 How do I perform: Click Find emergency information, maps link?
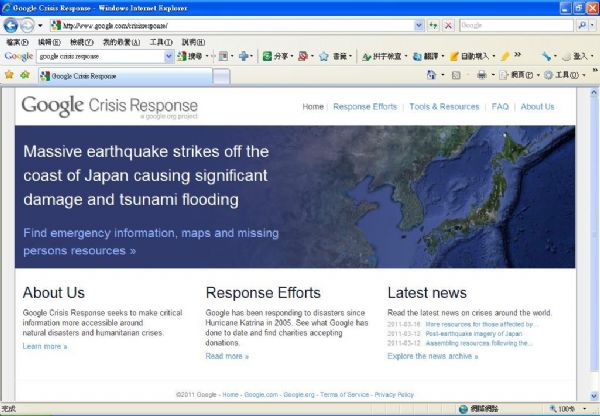[x=151, y=242]
